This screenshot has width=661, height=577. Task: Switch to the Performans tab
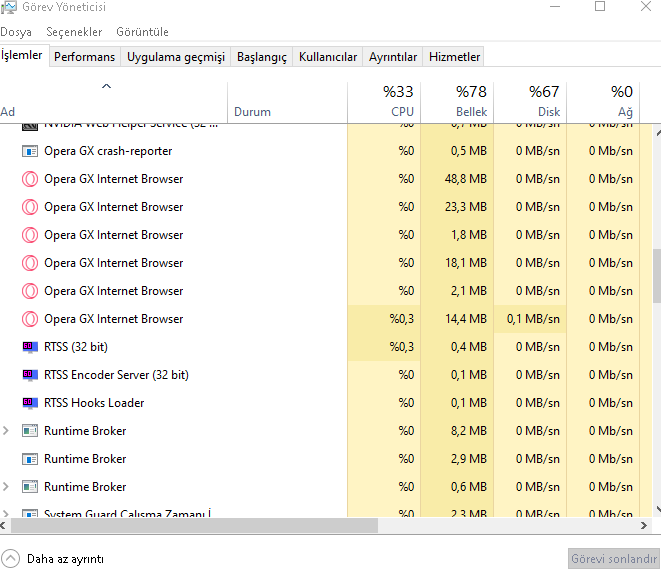(84, 57)
